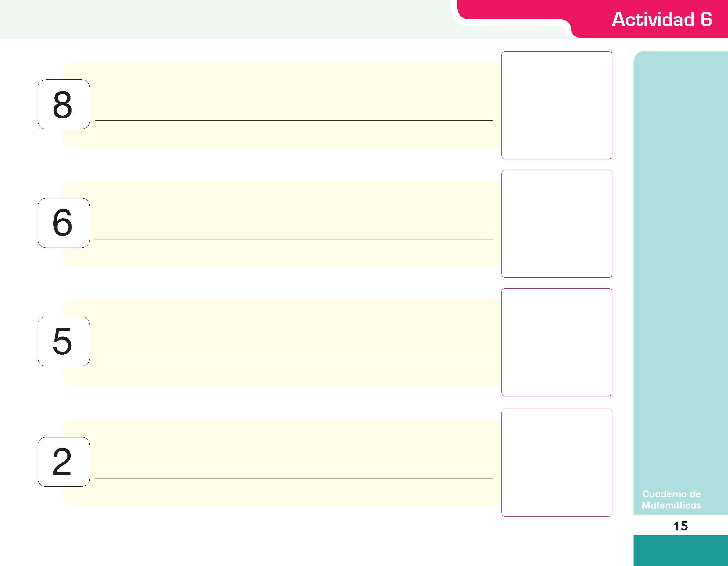
Task: Click the number 2 box
Action: tap(64, 462)
